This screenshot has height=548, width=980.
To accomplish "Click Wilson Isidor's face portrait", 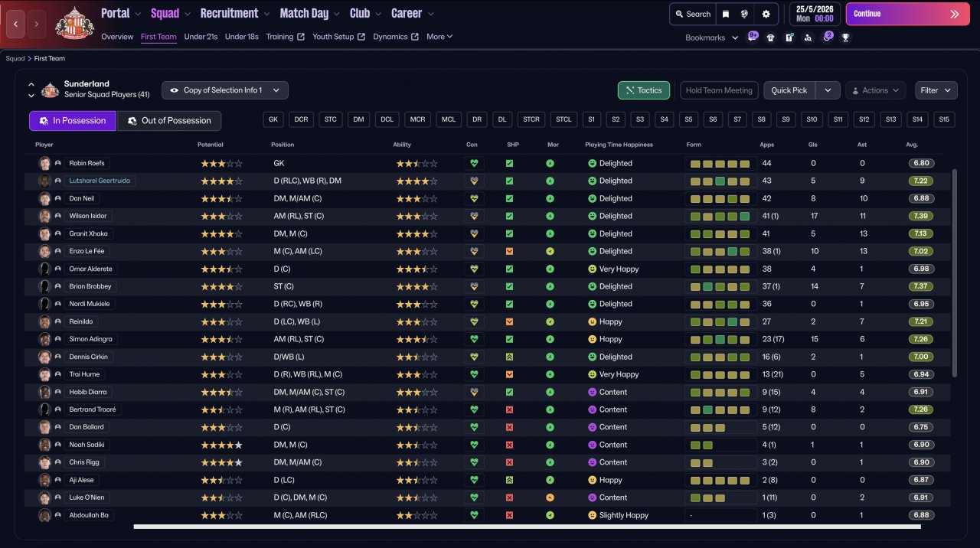I will [x=44, y=216].
